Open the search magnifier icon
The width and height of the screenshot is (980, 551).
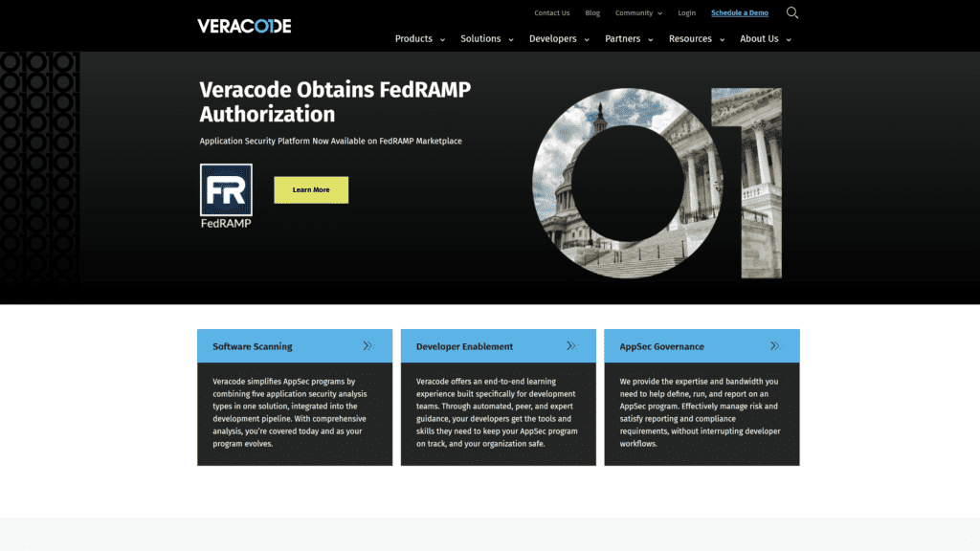(x=791, y=12)
